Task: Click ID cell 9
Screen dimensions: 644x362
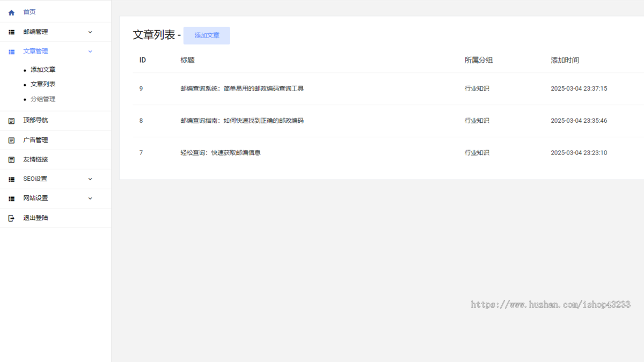Action: point(141,88)
